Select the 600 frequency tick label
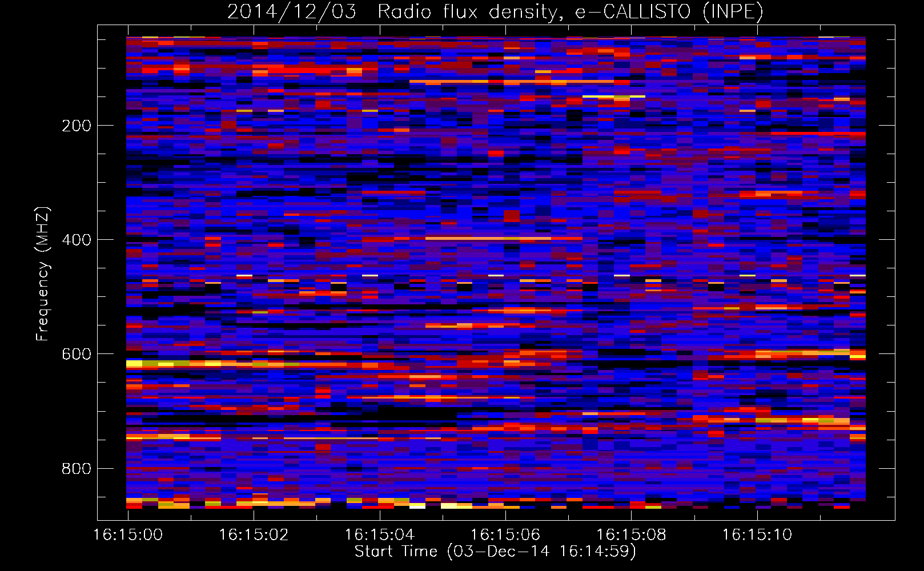This screenshot has width=924, height=571. pos(77,354)
